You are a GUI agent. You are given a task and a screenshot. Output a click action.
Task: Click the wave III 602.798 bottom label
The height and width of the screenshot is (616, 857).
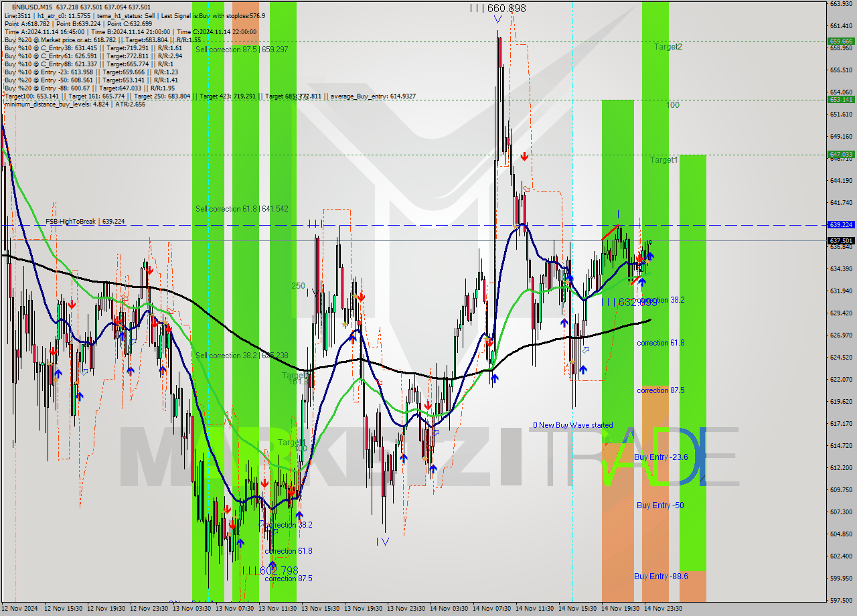[x=270, y=570]
